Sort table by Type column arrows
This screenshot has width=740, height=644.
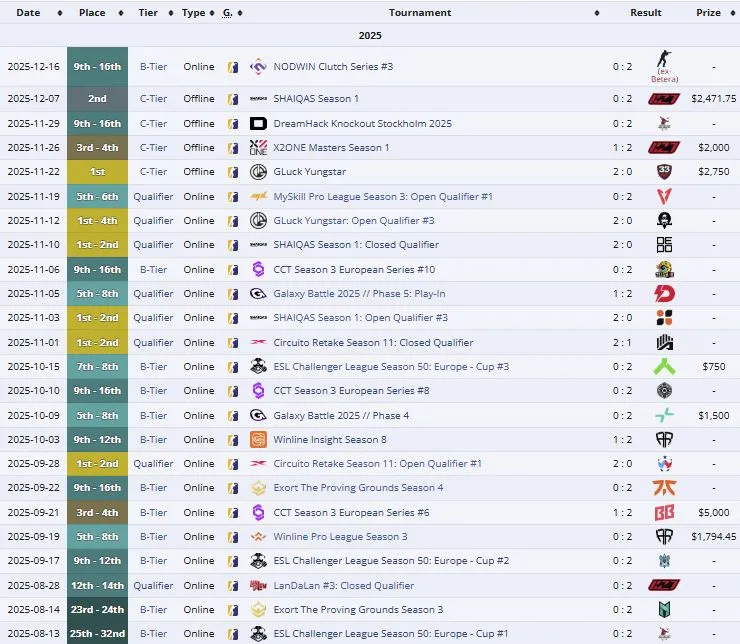coord(212,13)
